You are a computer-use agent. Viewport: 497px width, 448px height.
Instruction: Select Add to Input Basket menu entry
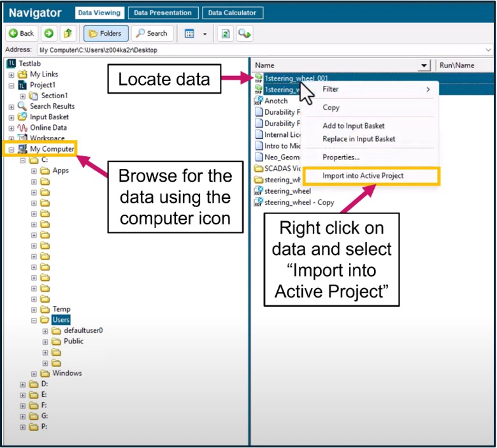[x=353, y=126]
